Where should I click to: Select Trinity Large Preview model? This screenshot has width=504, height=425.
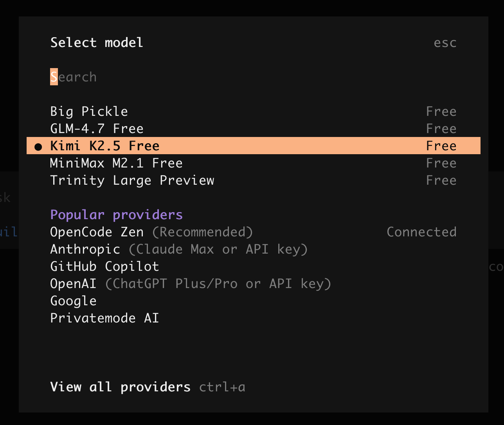(132, 180)
